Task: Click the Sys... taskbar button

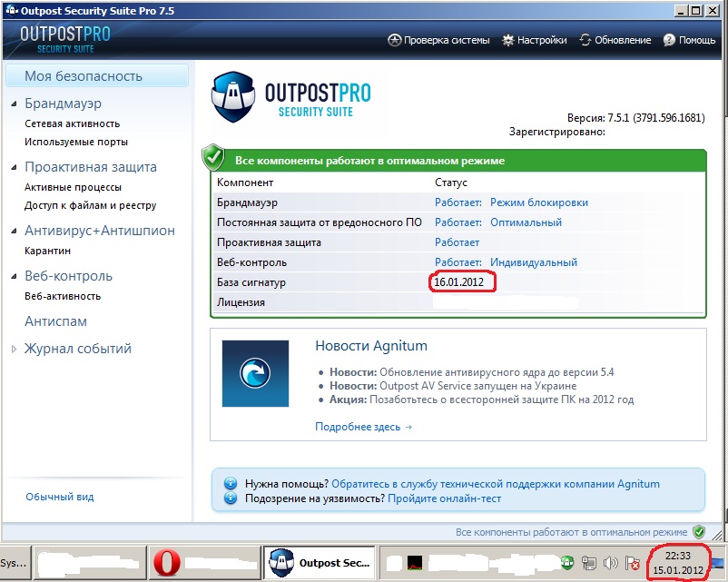Action: (x=15, y=563)
